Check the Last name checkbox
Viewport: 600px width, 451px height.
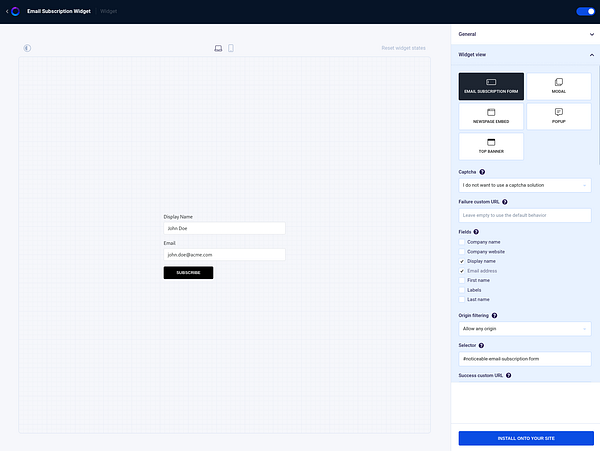(462, 300)
